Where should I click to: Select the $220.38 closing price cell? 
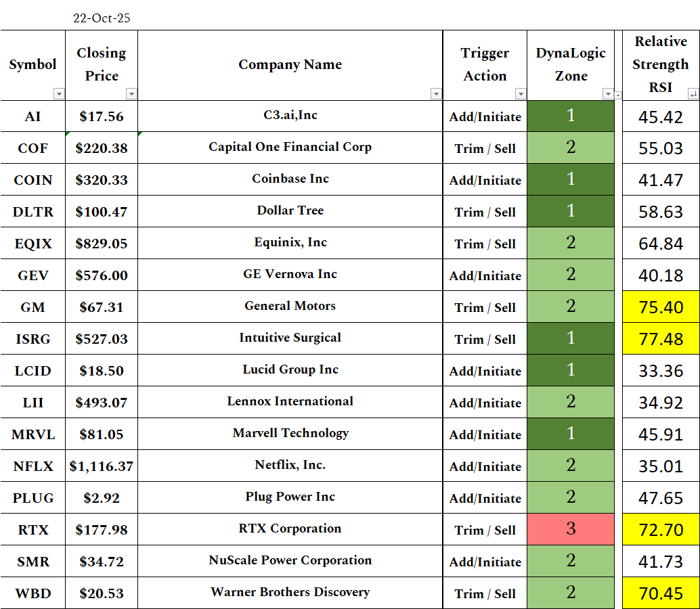tap(102, 148)
